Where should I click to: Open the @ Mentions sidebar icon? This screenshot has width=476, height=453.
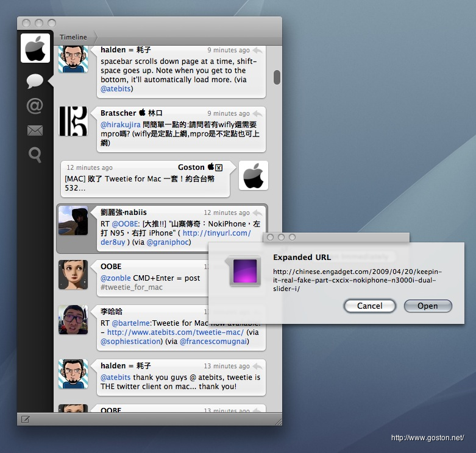coord(35,106)
